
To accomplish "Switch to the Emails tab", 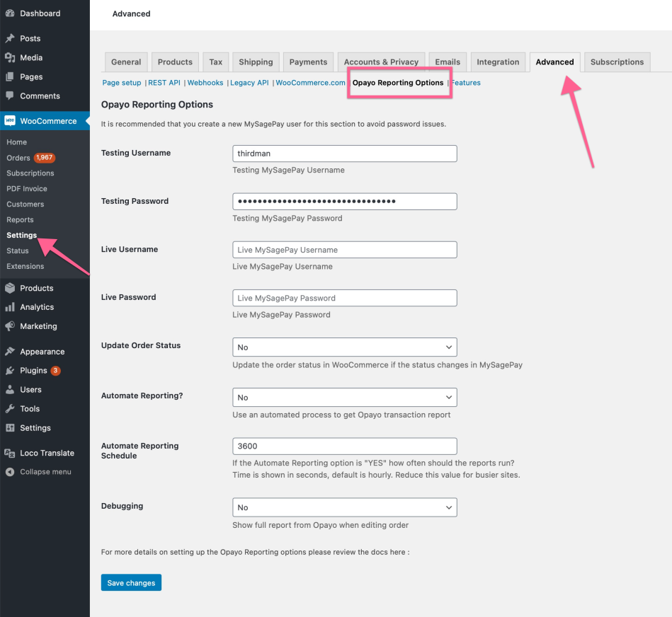I will pyautogui.click(x=448, y=62).
